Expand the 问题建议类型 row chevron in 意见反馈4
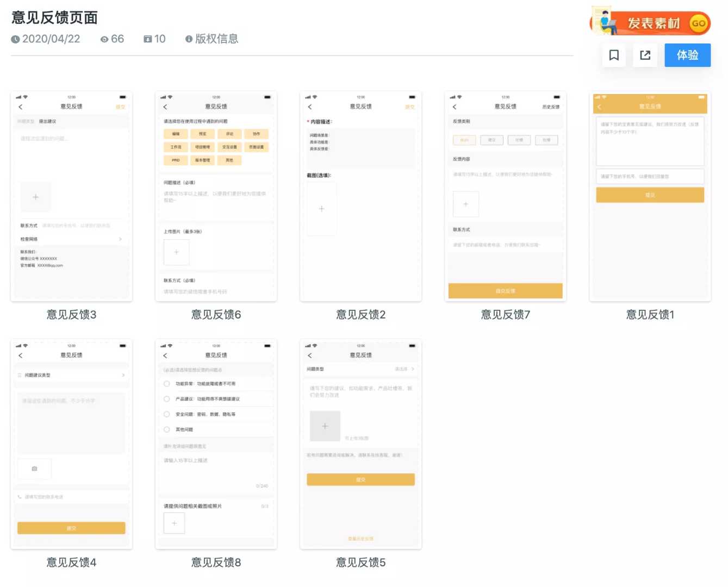The width and height of the screenshot is (728, 587). [x=123, y=375]
